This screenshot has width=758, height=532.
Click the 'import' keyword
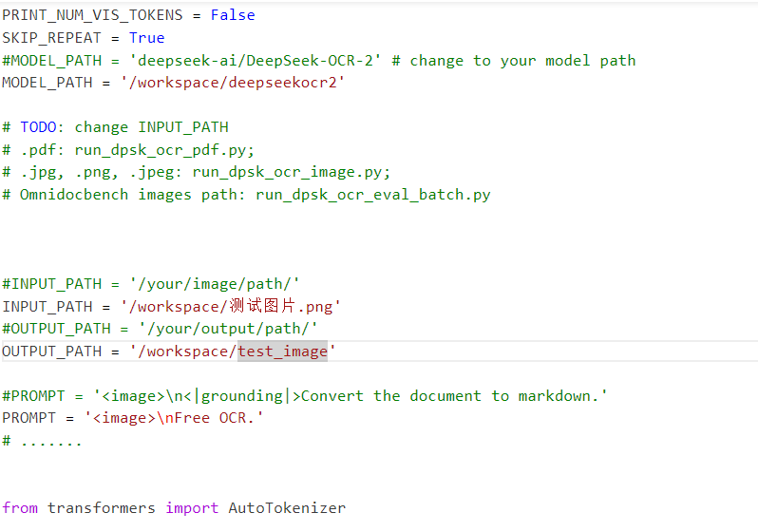pyautogui.click(x=192, y=508)
